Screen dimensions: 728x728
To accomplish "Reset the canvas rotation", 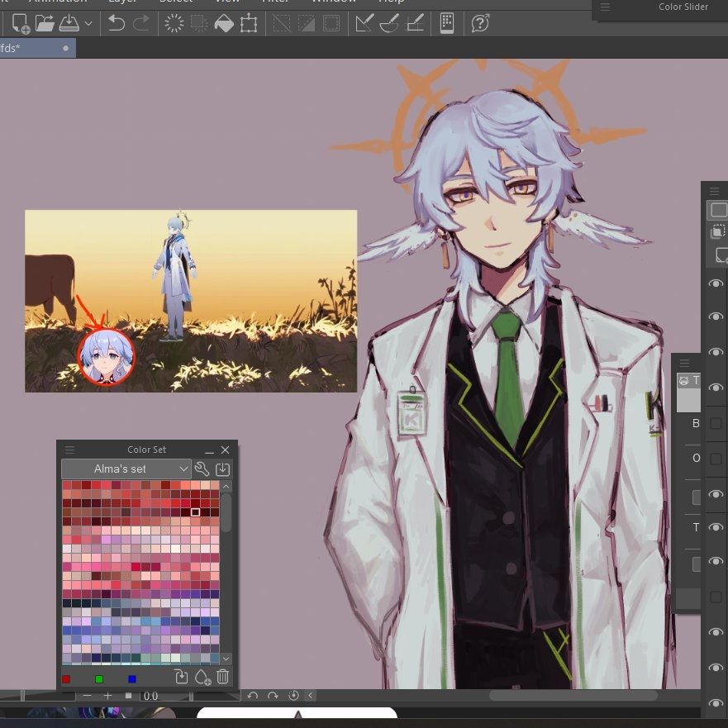I will 293,696.
